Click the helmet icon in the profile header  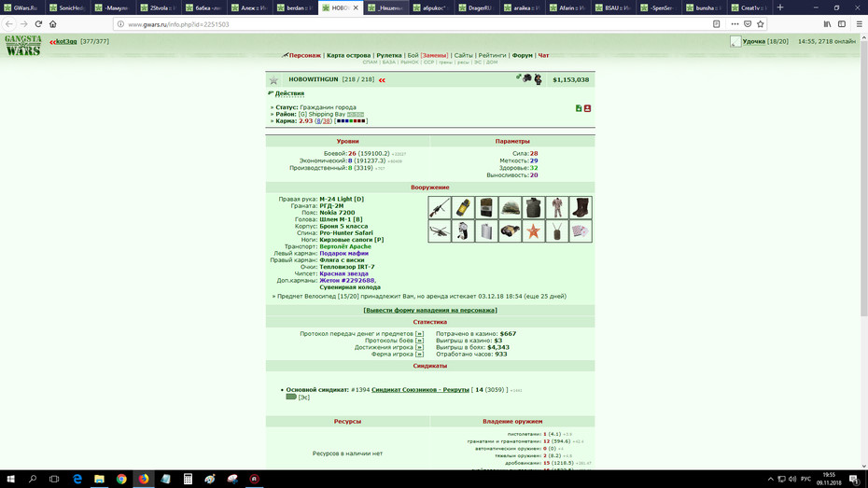click(527, 78)
